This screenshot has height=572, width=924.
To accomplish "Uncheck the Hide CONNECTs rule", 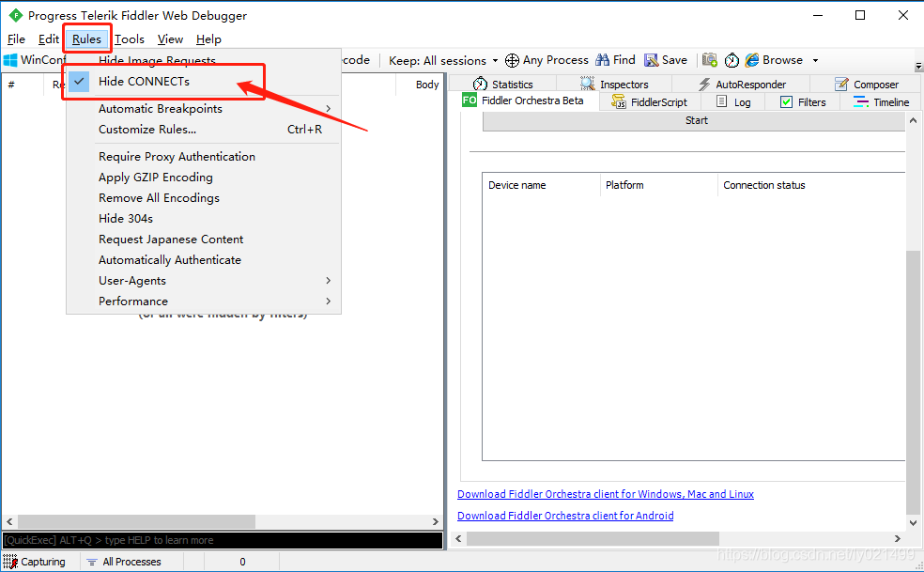I will pos(204,82).
